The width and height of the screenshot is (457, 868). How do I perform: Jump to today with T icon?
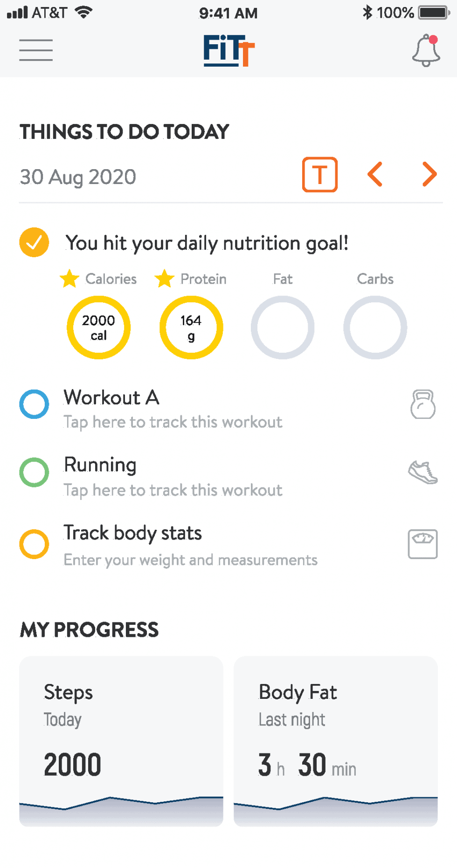tap(319, 175)
